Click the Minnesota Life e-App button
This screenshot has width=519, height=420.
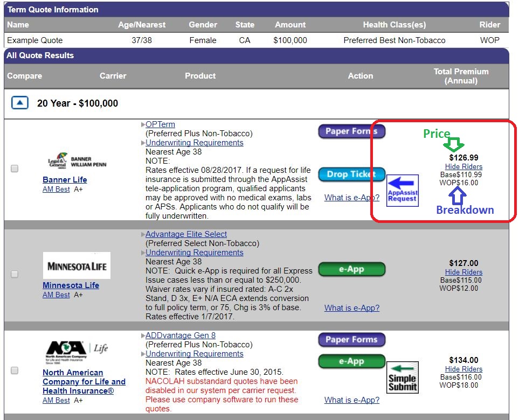click(351, 269)
